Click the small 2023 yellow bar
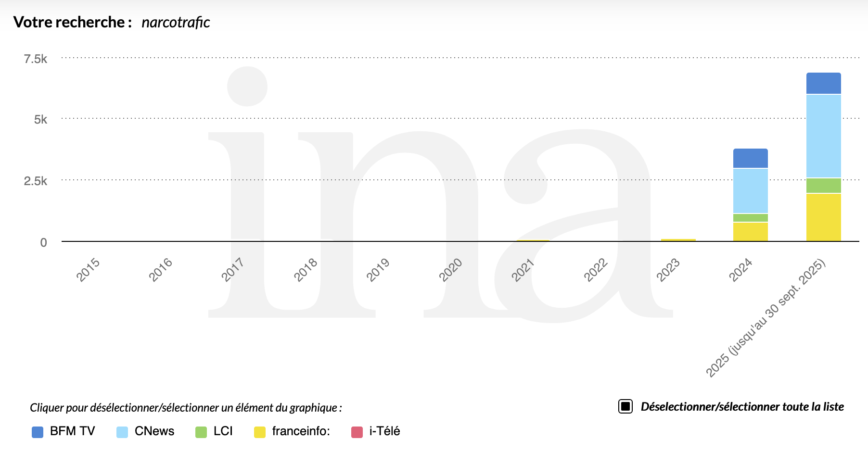 [678, 239]
